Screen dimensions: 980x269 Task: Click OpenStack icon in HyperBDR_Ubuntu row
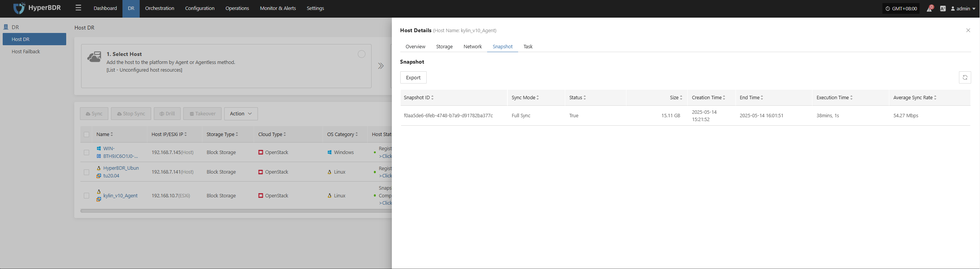261,172
